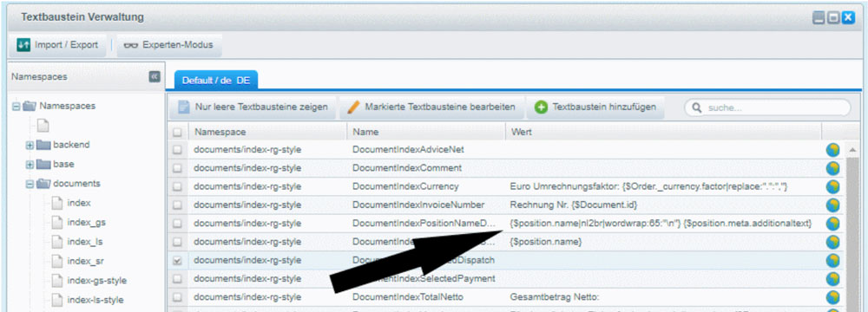Click globe icon in DocumentIndexComment row
This screenshot has width=868, height=312.
(x=832, y=168)
